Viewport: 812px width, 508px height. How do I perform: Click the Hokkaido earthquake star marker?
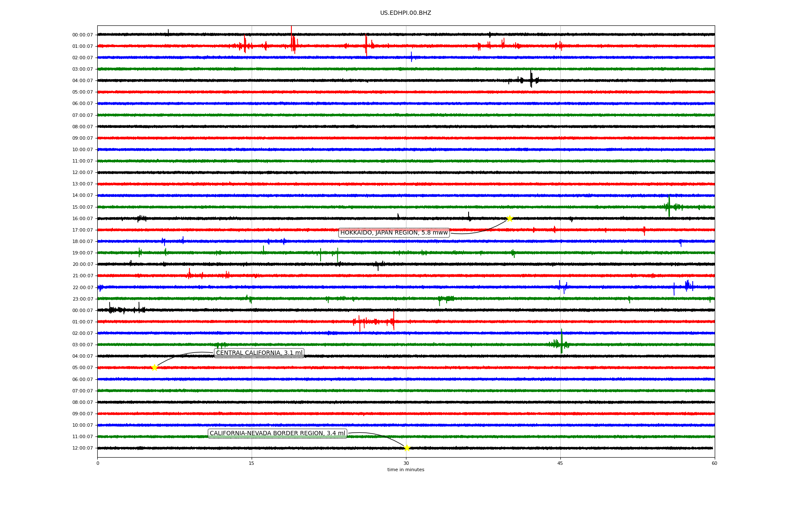pos(510,218)
